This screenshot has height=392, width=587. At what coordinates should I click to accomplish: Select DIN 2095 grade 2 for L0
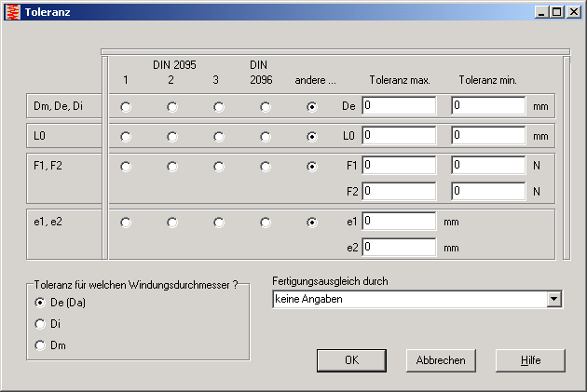pos(172,136)
